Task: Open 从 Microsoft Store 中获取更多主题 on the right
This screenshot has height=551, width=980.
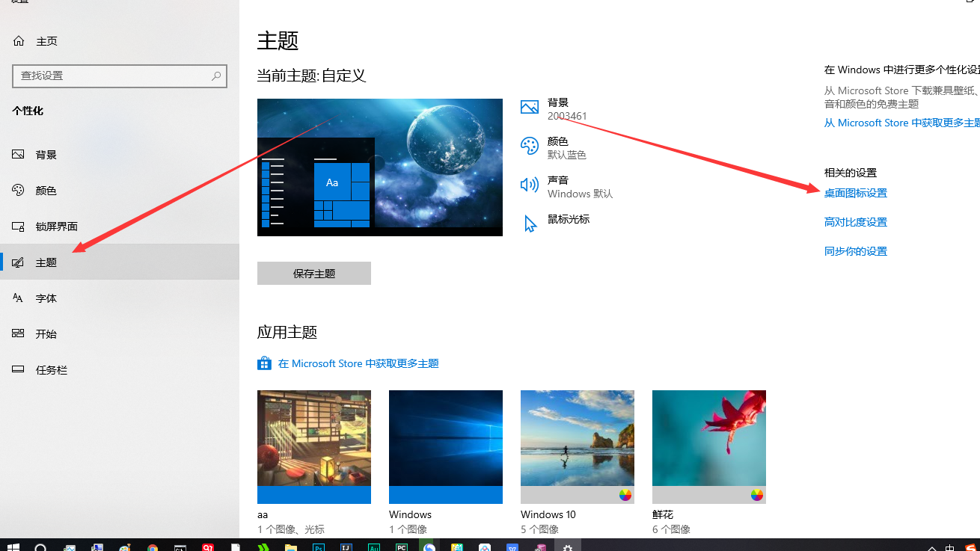Action: tap(902, 123)
